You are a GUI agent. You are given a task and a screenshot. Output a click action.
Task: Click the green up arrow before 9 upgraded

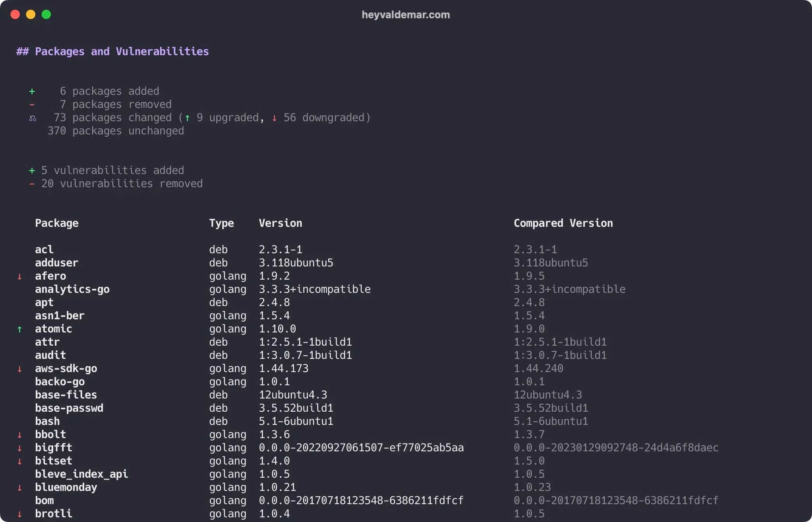187,118
